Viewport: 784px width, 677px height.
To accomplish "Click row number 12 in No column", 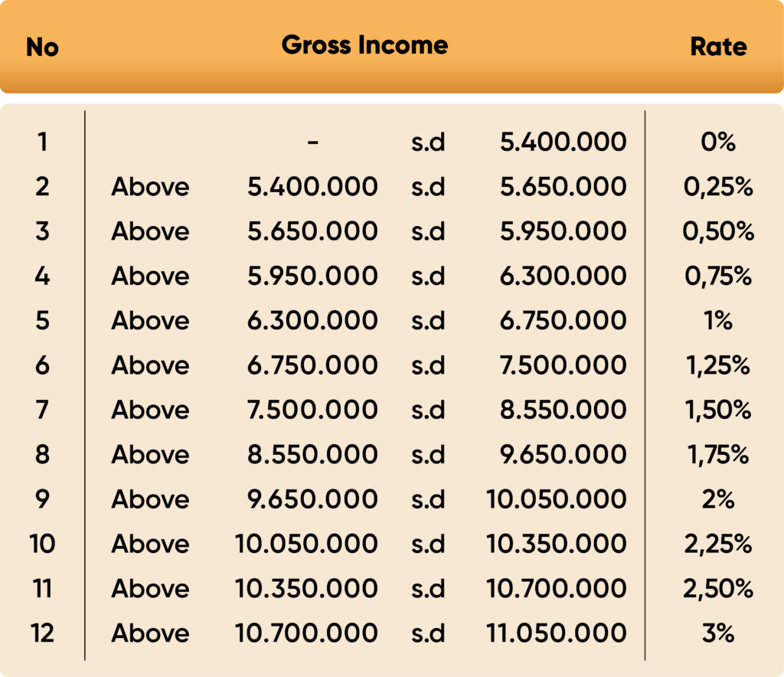I will [x=42, y=633].
